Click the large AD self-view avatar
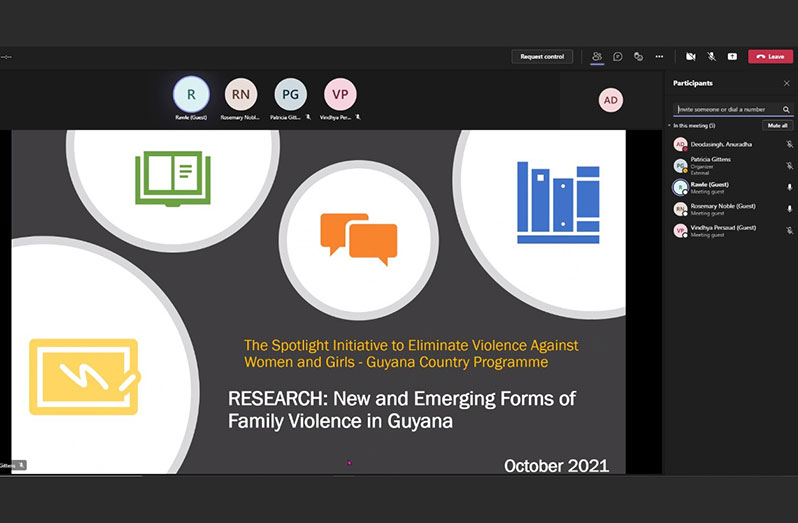798x523 pixels. (x=611, y=100)
